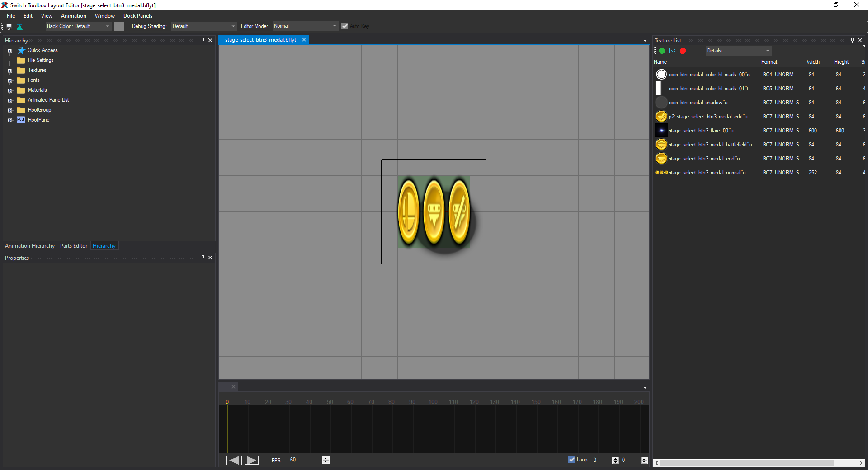Pin the Properties panel
The width and height of the screenshot is (868, 470).
point(203,258)
